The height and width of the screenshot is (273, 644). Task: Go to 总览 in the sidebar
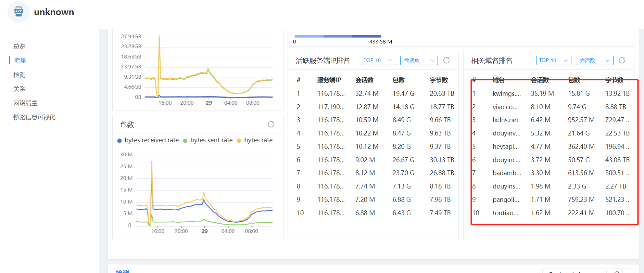[20, 47]
